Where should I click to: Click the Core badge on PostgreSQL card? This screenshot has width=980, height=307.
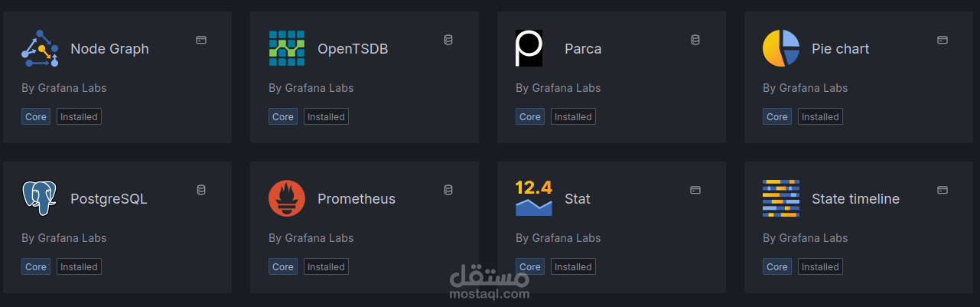click(x=36, y=267)
